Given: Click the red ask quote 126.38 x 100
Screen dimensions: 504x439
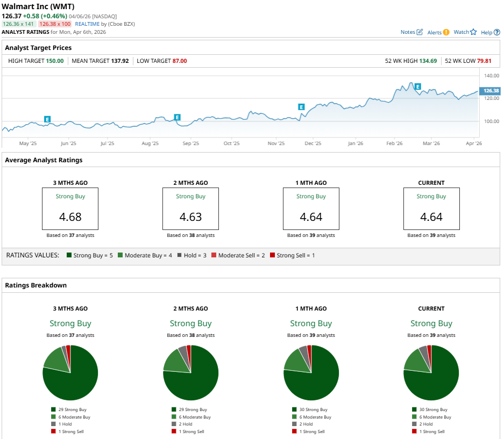Looking at the screenshot, I should [55, 24].
